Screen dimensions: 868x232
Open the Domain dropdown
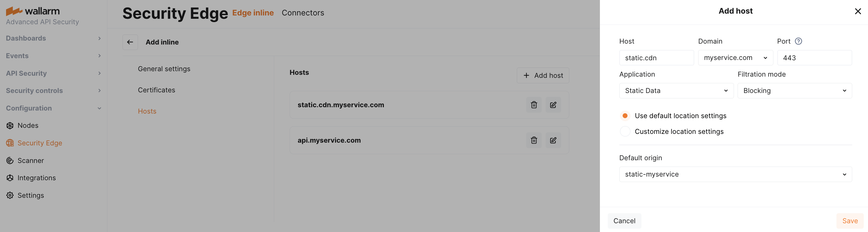coord(735,58)
